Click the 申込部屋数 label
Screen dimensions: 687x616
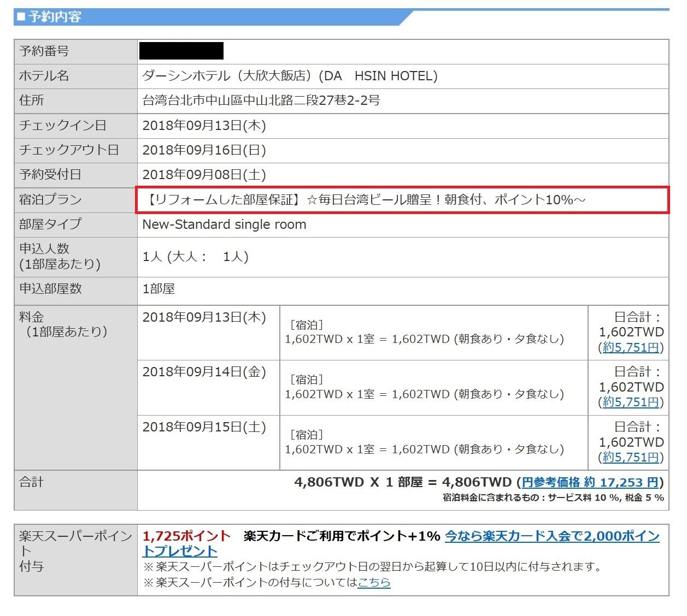[x=50, y=288]
